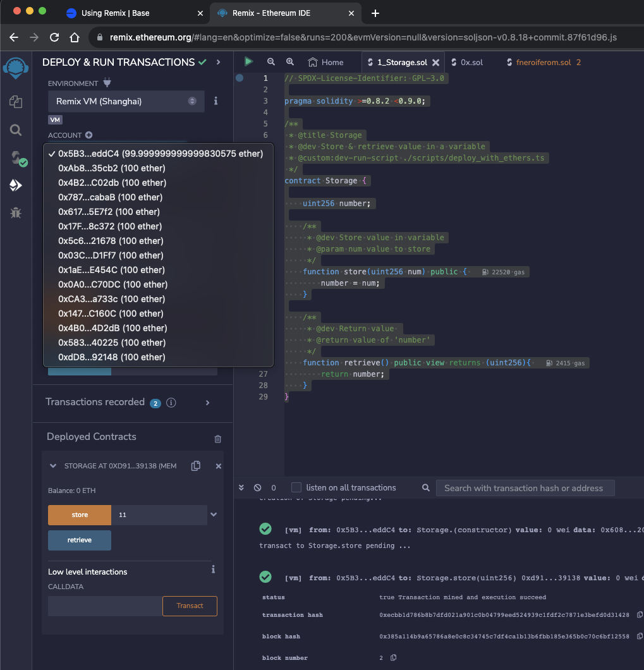The width and height of the screenshot is (644, 670).
Task: Copy the transaction hash value
Action: [x=640, y=615]
